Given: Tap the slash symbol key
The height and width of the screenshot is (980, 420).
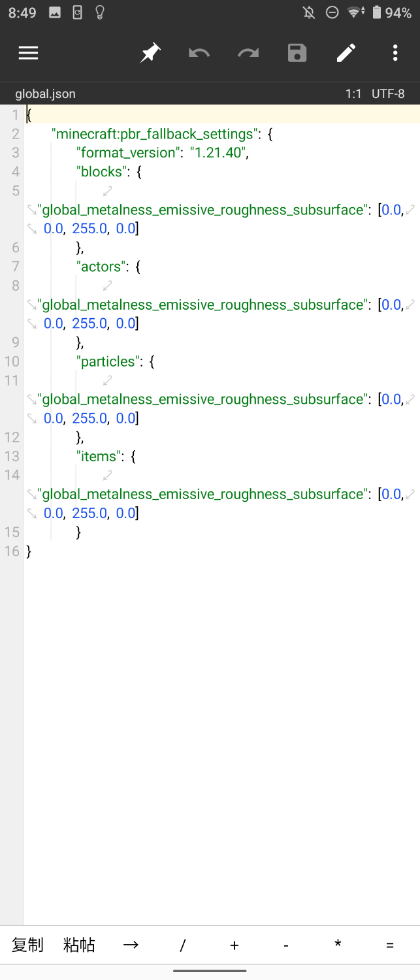Looking at the screenshot, I should tap(183, 945).
